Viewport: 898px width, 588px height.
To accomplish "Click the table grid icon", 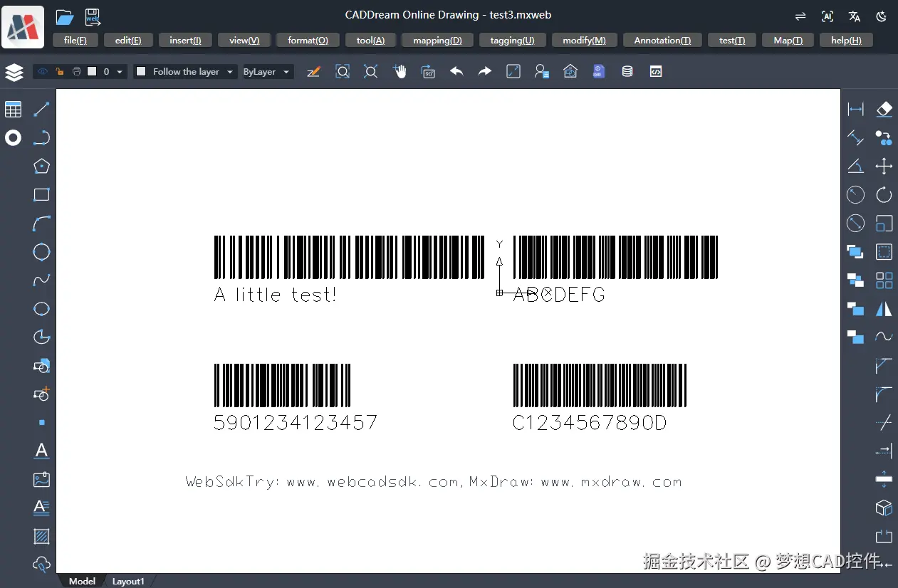I will [x=14, y=110].
